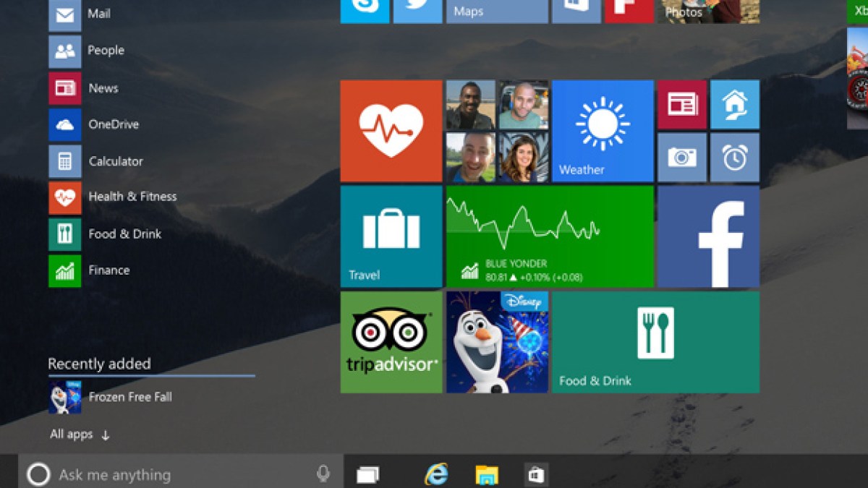Open the Skype tile
The image size is (868, 488).
tap(365, 12)
